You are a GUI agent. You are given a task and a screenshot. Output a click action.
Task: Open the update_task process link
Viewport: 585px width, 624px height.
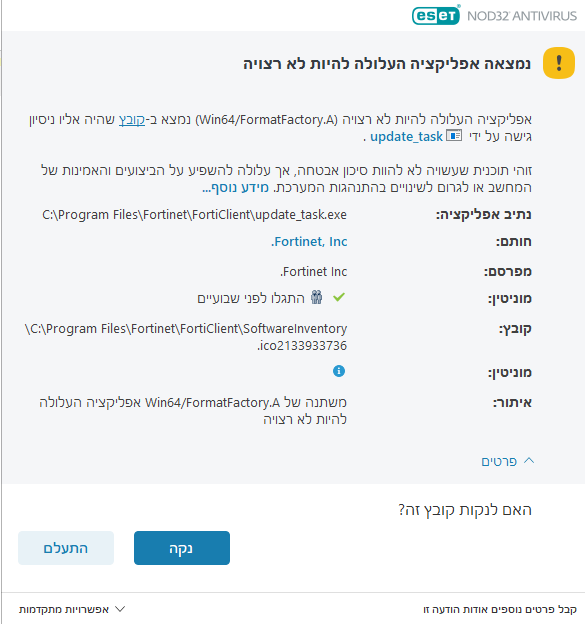tap(406, 136)
